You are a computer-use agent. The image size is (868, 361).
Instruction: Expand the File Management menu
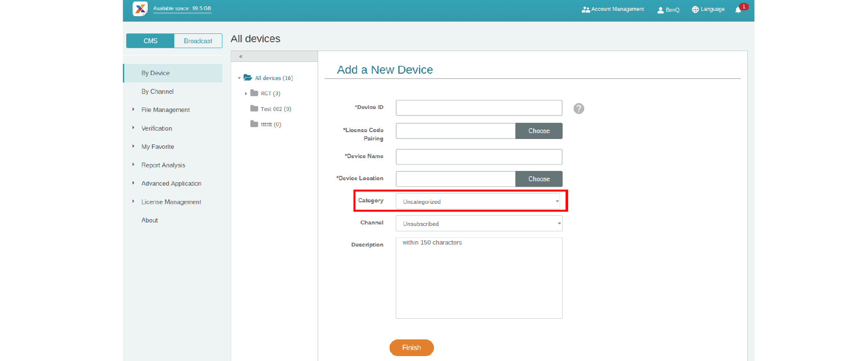165,110
